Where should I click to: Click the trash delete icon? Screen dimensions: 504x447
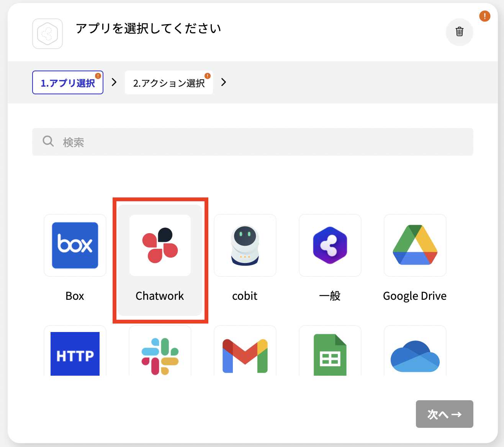tap(460, 32)
